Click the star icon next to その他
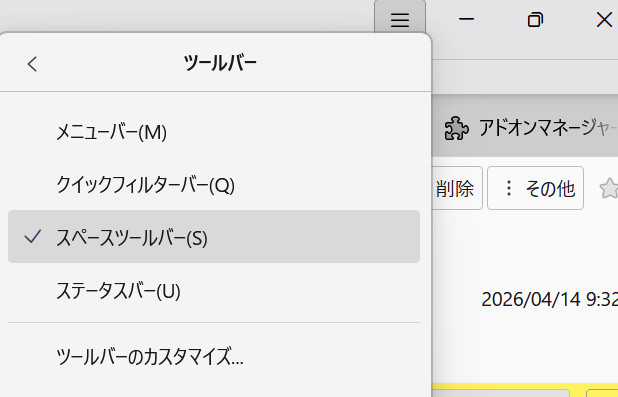This screenshot has width=618, height=397. tap(609, 188)
